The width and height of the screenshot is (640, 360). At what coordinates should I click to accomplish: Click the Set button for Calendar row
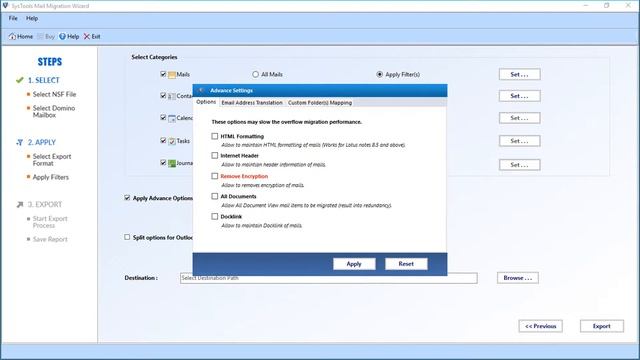coord(520,118)
